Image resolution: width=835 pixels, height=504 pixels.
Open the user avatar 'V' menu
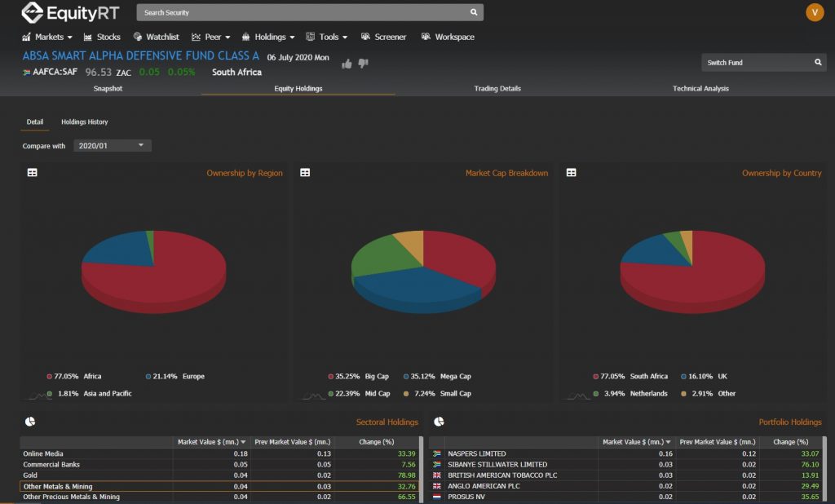pyautogui.click(x=815, y=12)
